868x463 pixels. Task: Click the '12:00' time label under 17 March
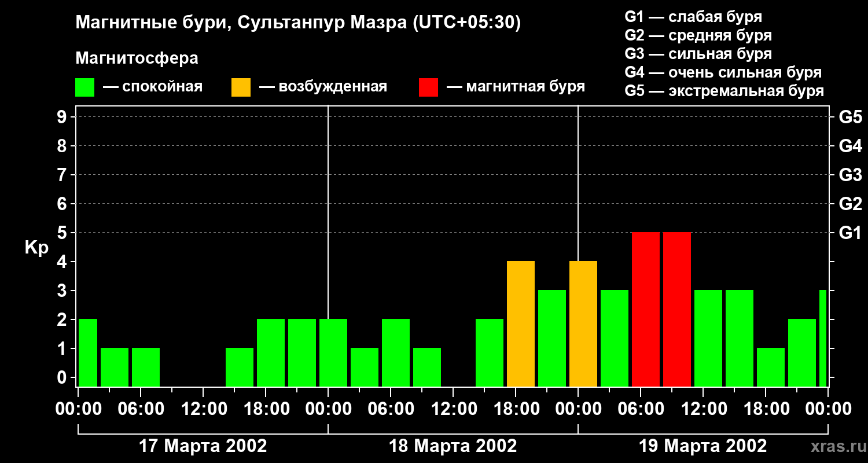tap(204, 409)
